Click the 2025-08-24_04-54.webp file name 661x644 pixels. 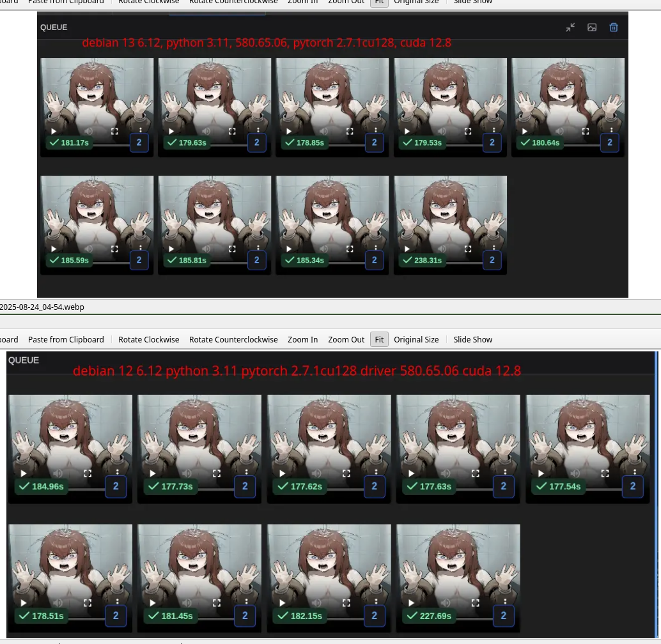point(42,307)
